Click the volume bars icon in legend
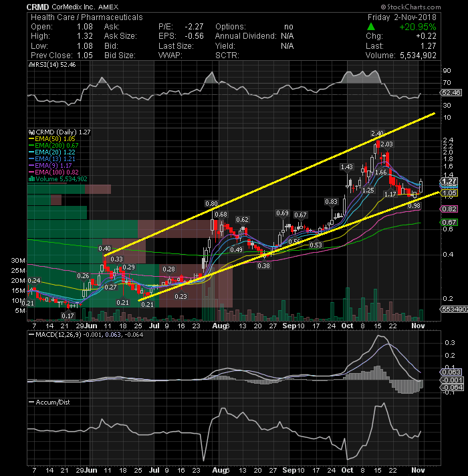The width and height of the screenshot is (468, 476). [31, 178]
